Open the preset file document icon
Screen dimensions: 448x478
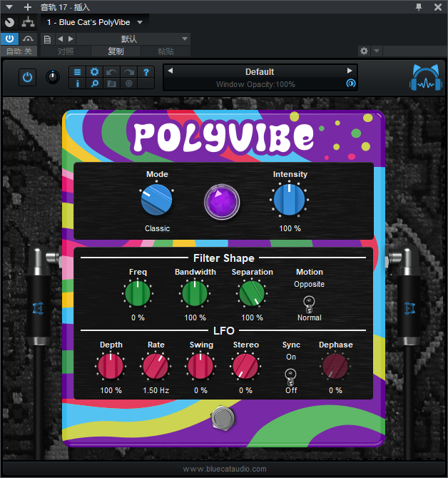point(48,39)
